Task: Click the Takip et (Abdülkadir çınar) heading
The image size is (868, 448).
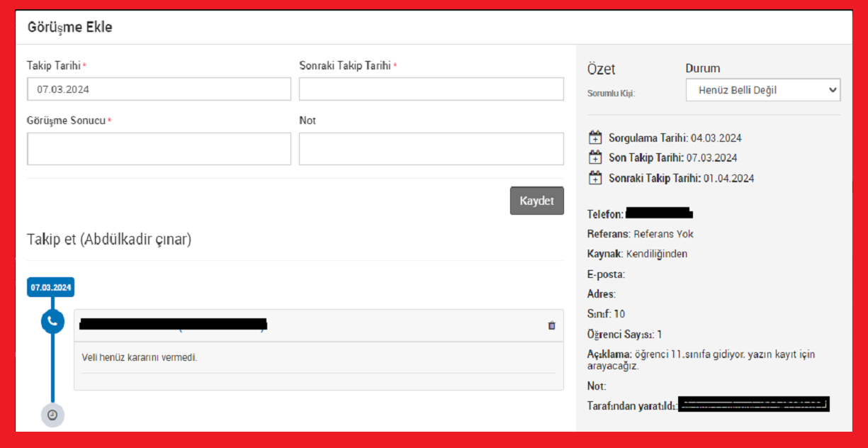Action: [109, 240]
